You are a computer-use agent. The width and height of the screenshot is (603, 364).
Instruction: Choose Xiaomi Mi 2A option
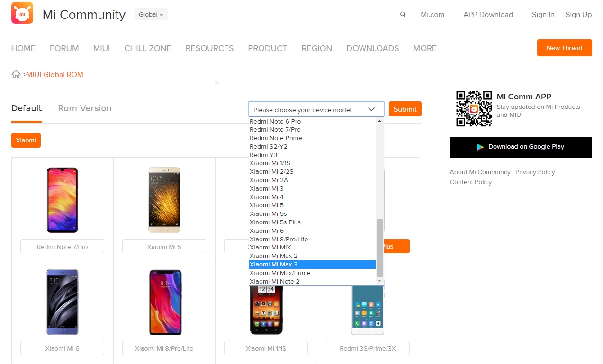[x=312, y=180]
